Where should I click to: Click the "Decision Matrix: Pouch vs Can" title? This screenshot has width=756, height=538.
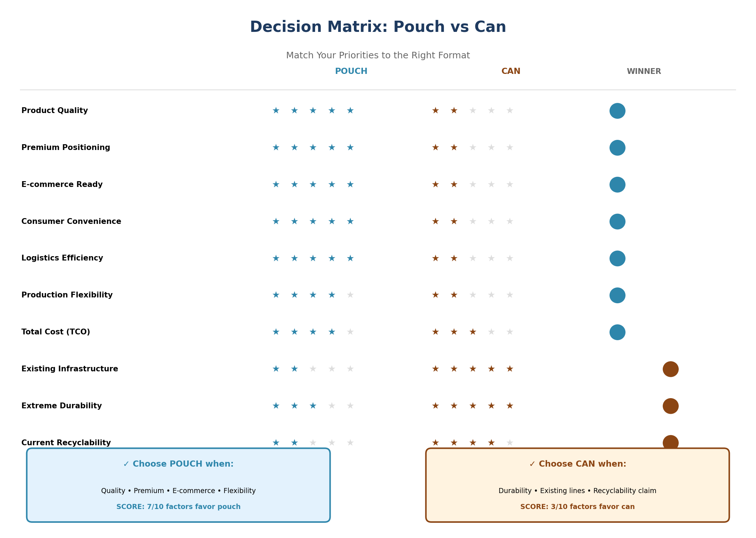pyautogui.click(x=378, y=27)
